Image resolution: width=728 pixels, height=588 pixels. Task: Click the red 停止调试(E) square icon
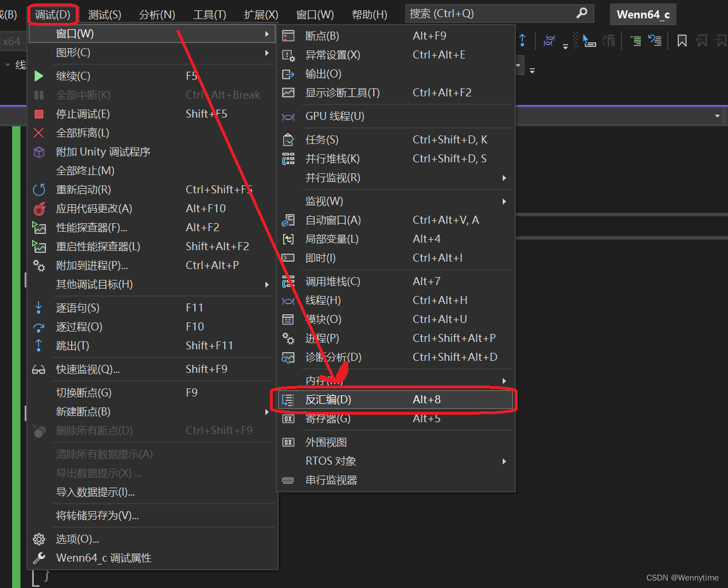click(x=39, y=114)
